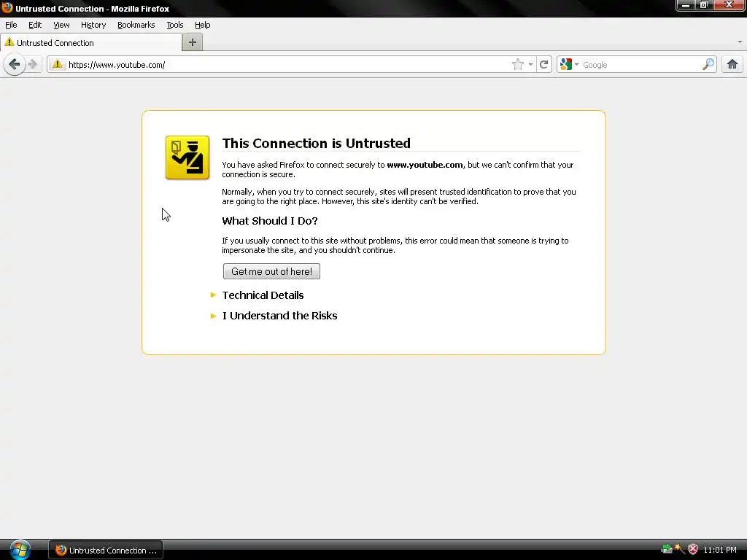The width and height of the screenshot is (747, 560).
Task: Minimize the Firefox window
Action: 685,5
